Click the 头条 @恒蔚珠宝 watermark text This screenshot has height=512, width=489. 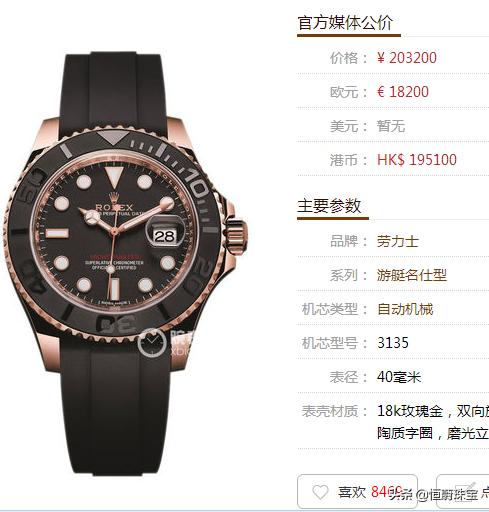(433, 495)
